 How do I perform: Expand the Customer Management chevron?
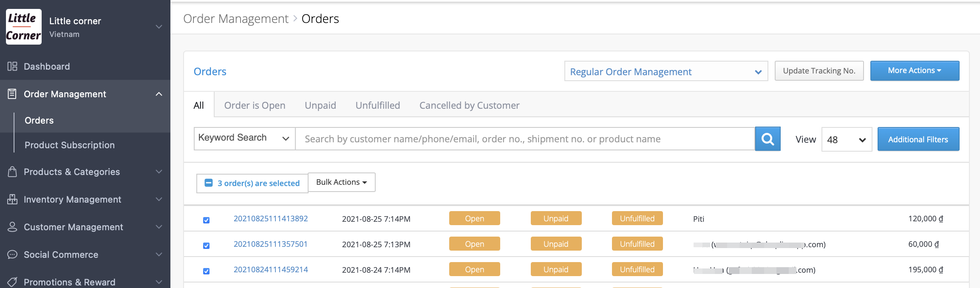(x=159, y=227)
